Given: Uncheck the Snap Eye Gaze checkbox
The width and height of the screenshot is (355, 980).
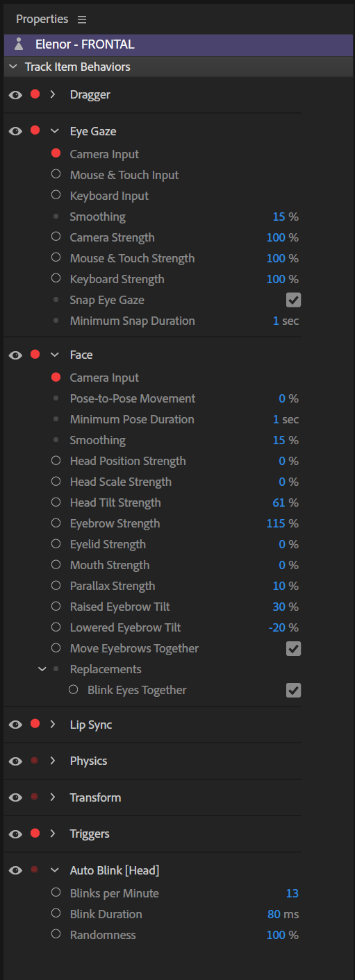Looking at the screenshot, I should tap(293, 300).
